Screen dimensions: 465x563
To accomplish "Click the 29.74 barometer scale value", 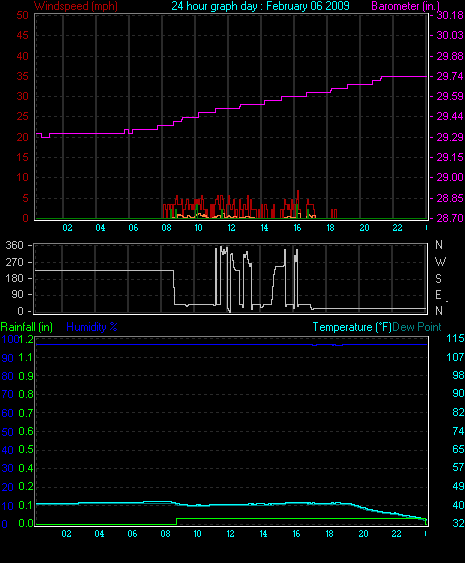I will click(450, 76).
